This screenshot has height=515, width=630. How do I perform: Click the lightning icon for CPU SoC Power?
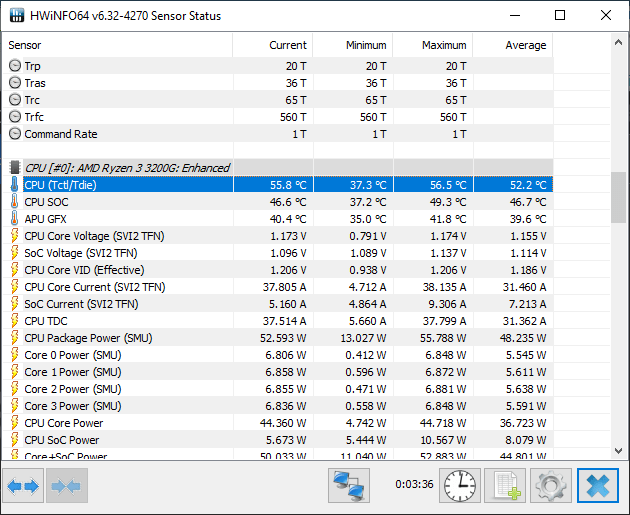point(14,440)
